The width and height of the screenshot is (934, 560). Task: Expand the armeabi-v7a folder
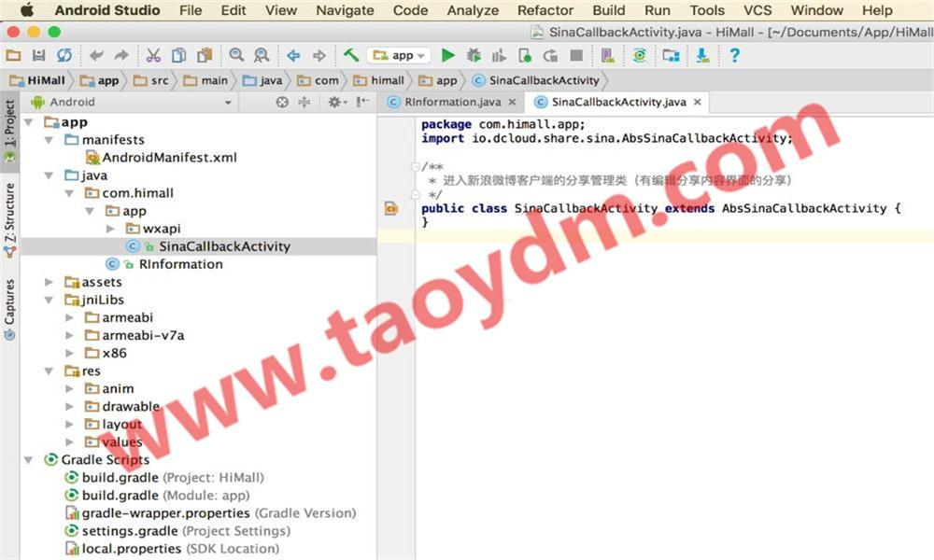(69, 336)
